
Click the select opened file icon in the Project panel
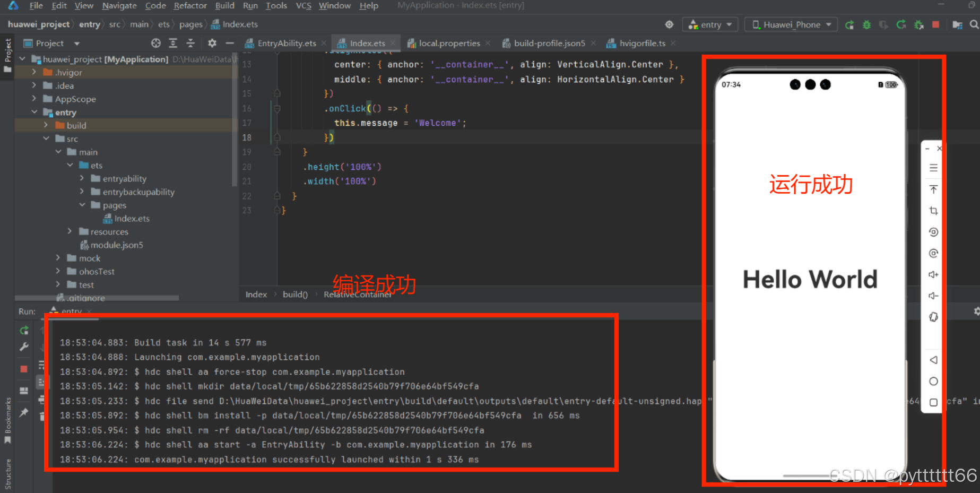coord(155,43)
